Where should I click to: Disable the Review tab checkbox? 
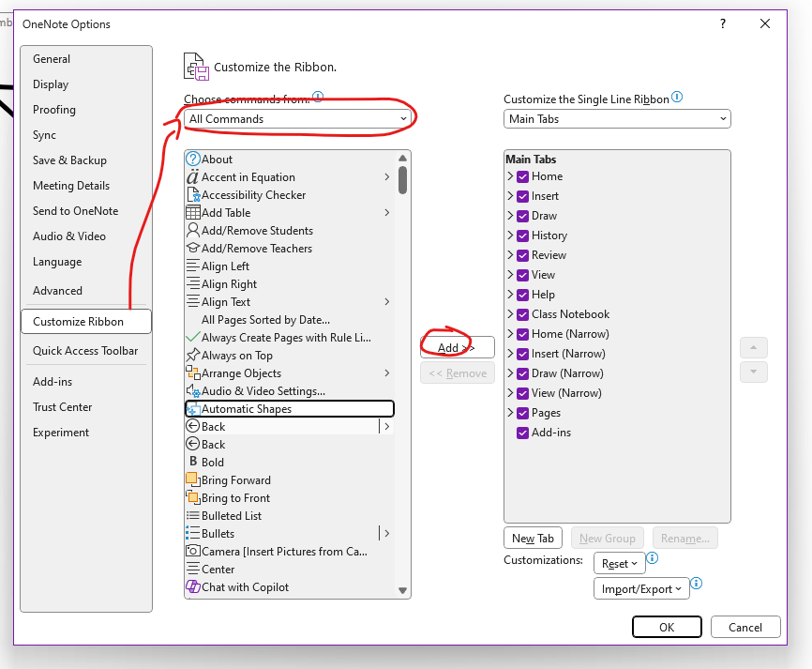coord(522,255)
